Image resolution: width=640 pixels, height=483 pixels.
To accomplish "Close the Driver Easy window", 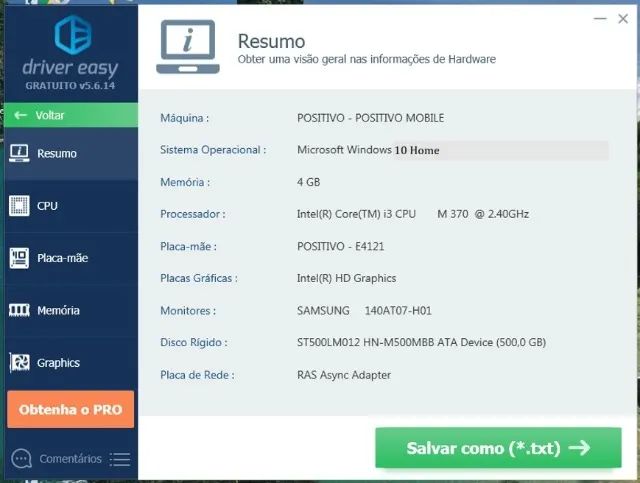I will [623, 19].
